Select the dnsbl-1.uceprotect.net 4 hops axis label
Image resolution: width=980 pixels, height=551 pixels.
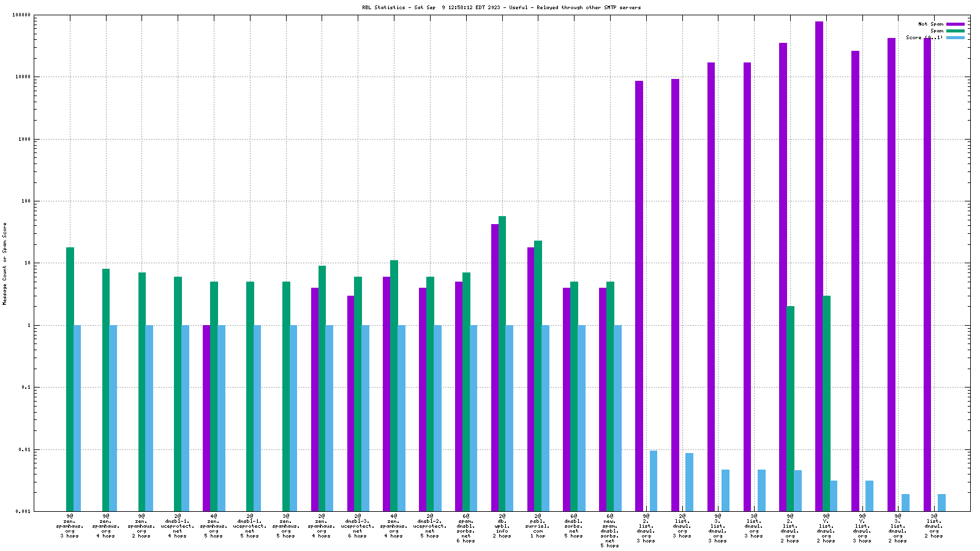click(x=178, y=526)
